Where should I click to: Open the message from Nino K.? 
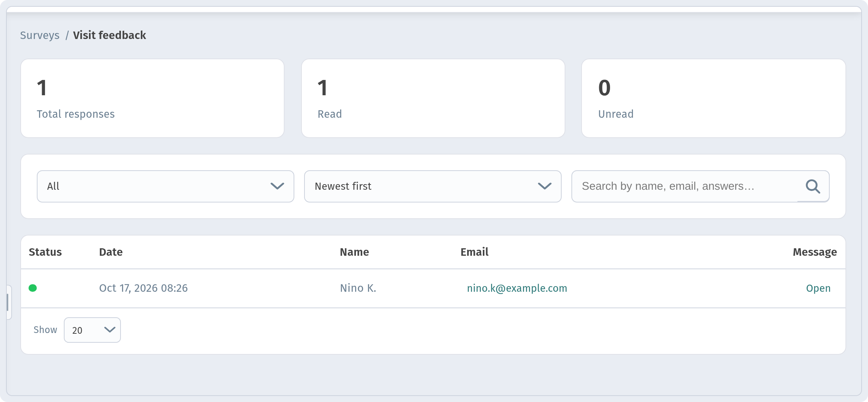click(818, 288)
